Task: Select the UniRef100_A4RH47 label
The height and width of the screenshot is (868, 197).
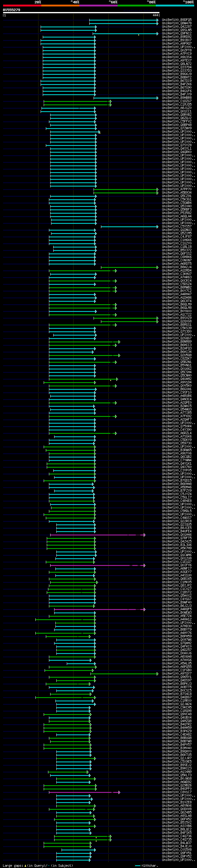Action: click(x=177, y=294)
